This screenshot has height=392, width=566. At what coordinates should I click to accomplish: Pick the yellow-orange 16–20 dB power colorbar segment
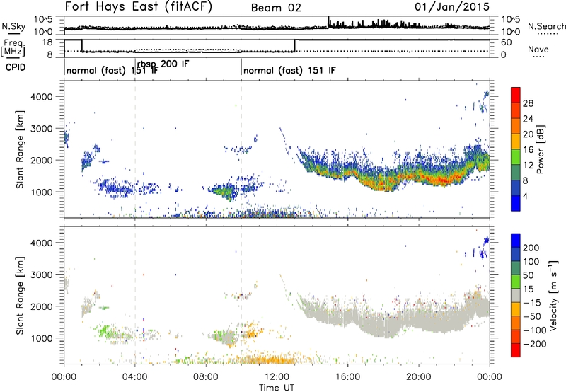[x=516, y=142]
